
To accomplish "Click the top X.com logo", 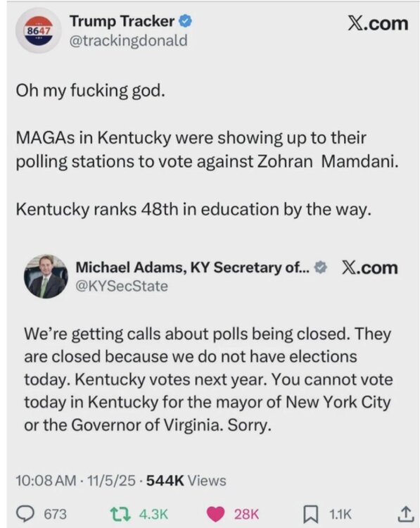I will pos(378,23).
